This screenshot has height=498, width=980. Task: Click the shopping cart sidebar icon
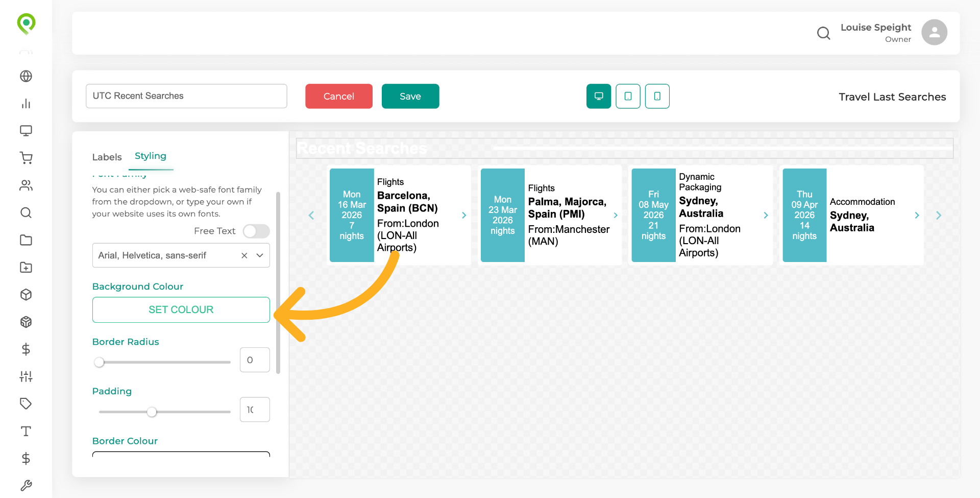tap(26, 158)
